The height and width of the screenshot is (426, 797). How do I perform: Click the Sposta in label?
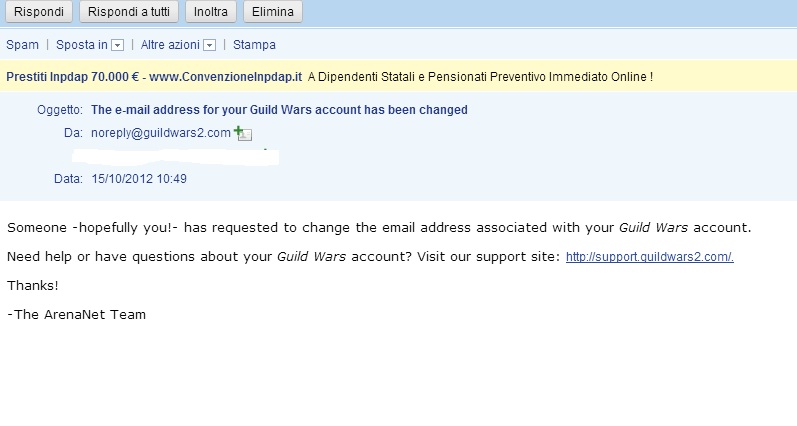82,45
